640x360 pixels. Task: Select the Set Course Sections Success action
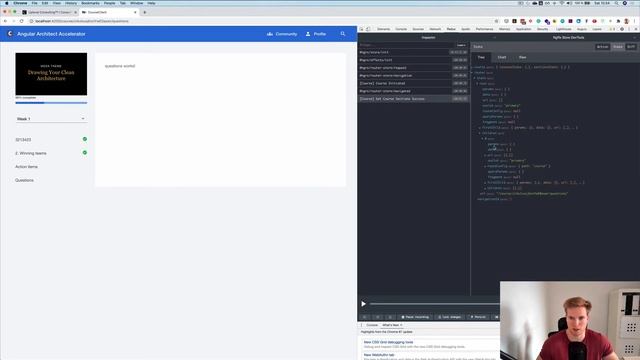point(413,99)
